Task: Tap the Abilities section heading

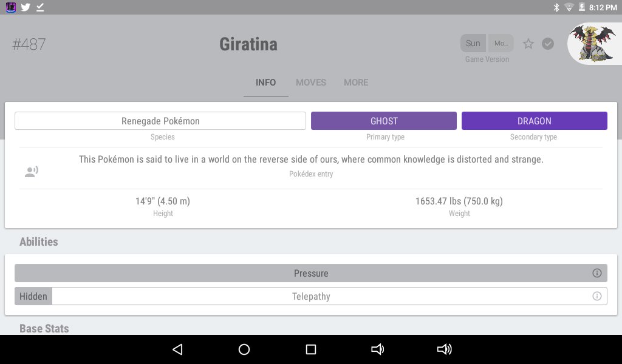Action: click(38, 241)
